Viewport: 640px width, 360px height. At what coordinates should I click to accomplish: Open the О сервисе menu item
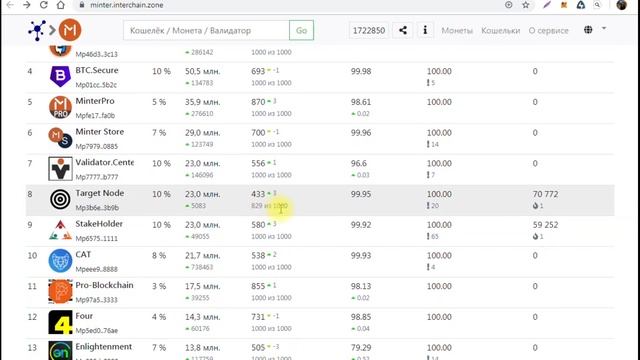click(548, 31)
